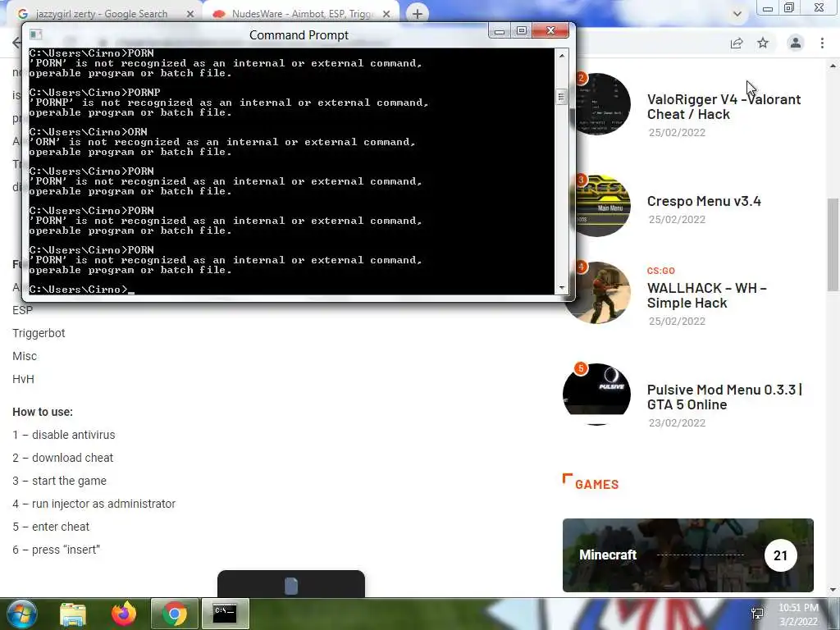Open the WALLHACK – WH – Simple Hack link

click(x=706, y=295)
